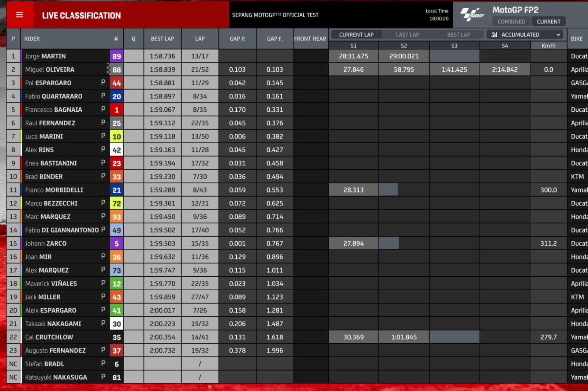Open the hamburger menu

click(19, 15)
